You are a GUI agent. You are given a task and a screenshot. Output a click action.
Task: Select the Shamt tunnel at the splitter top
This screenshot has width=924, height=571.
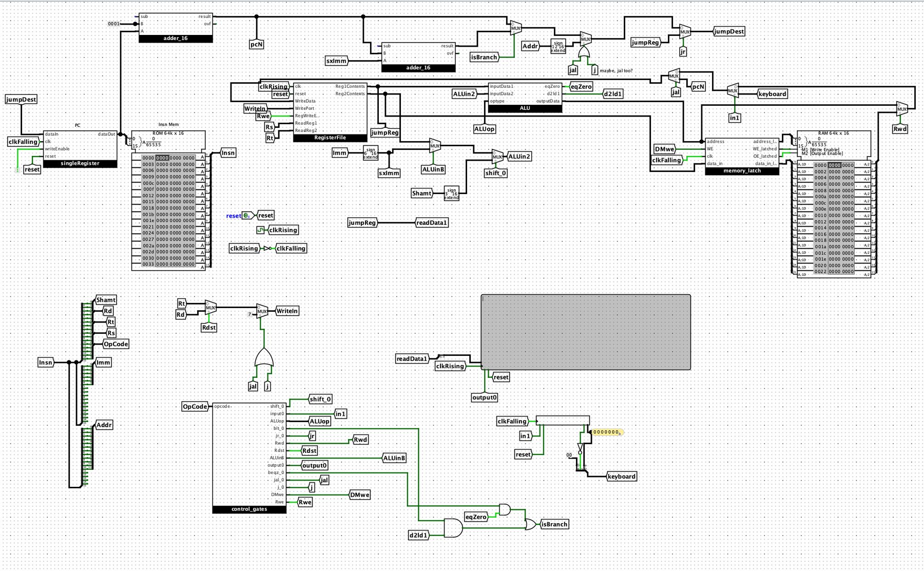(106, 300)
